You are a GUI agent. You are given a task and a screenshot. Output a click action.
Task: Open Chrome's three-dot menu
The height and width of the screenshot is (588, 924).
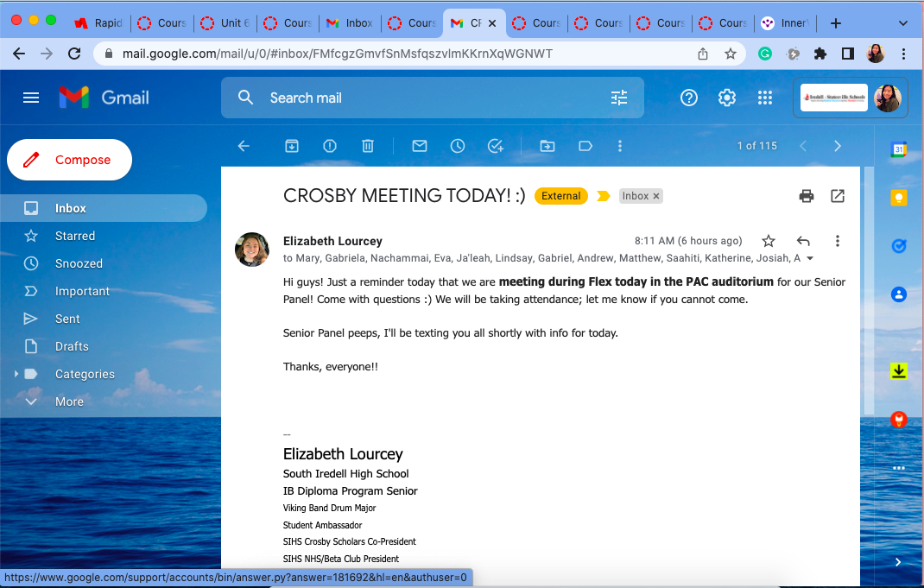(x=903, y=54)
